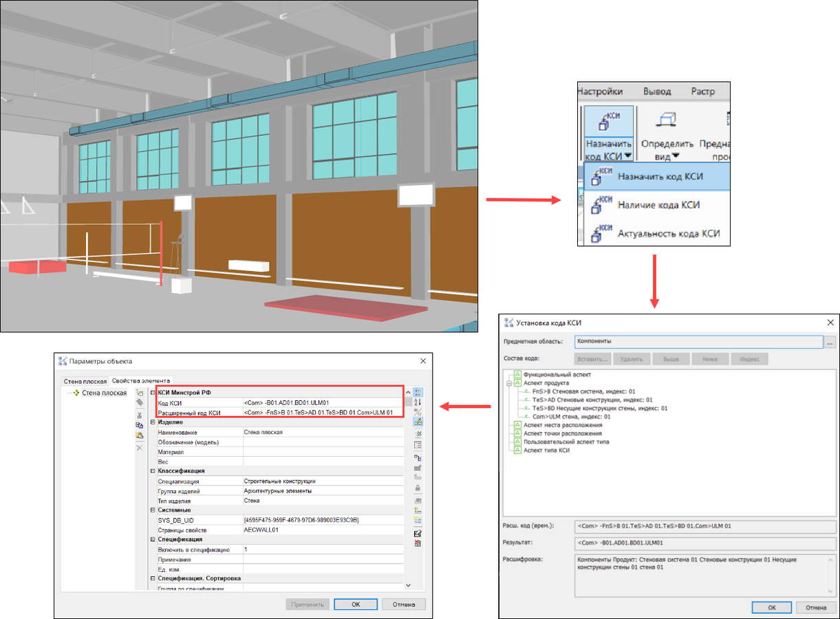
Task: Select Аспект типа КСИ node
Action: click(x=547, y=450)
